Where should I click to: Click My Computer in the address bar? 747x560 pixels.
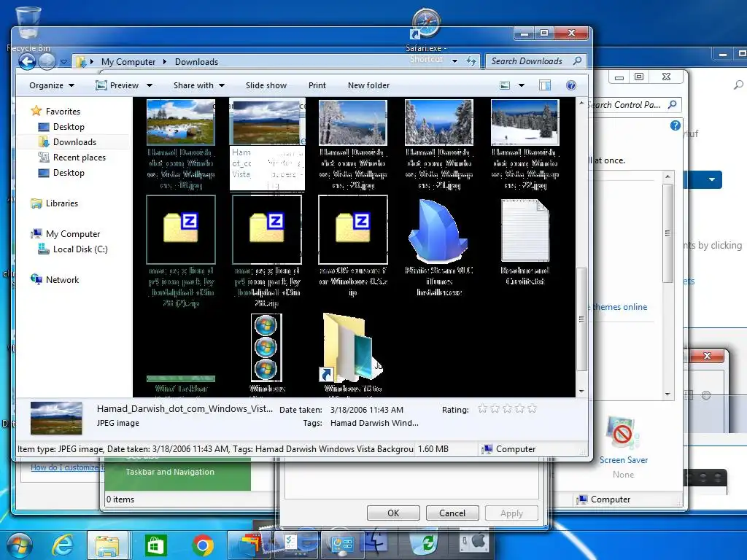pyautogui.click(x=128, y=62)
